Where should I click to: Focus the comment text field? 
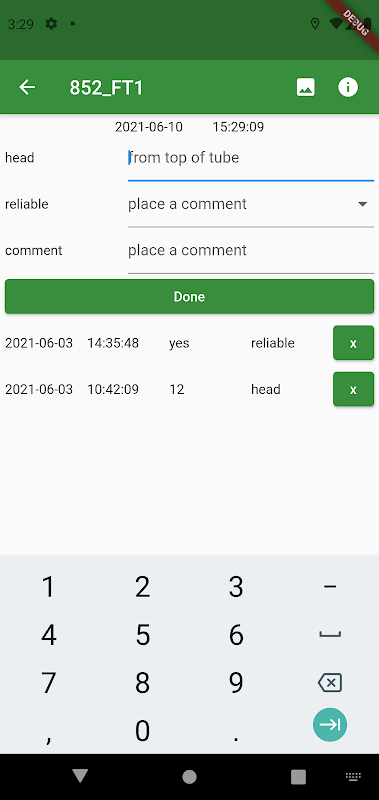251,251
